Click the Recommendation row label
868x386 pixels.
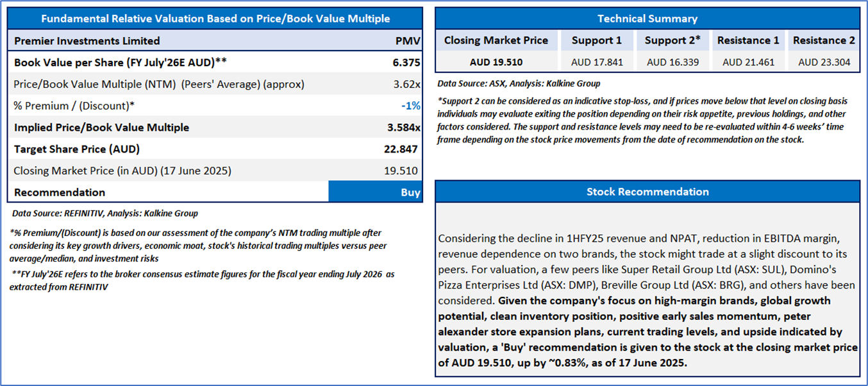click(x=60, y=192)
